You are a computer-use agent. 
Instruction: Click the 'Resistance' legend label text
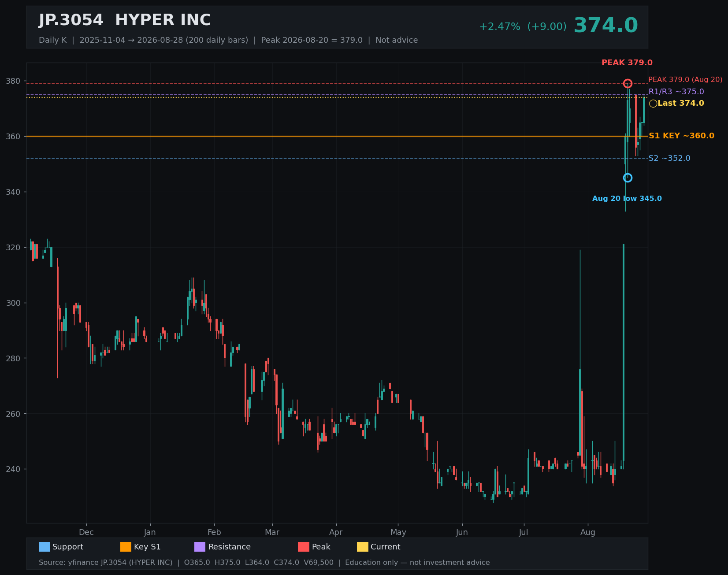pyautogui.click(x=230, y=547)
